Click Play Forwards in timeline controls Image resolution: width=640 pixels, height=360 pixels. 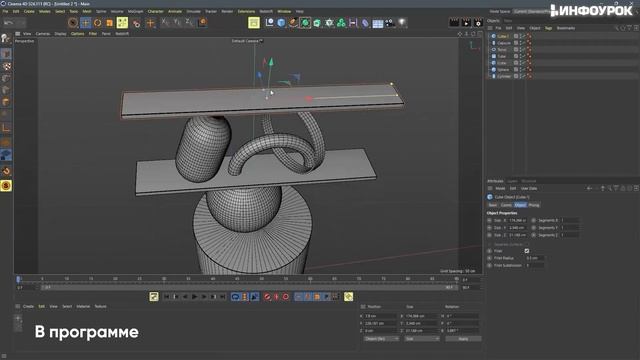point(194,297)
